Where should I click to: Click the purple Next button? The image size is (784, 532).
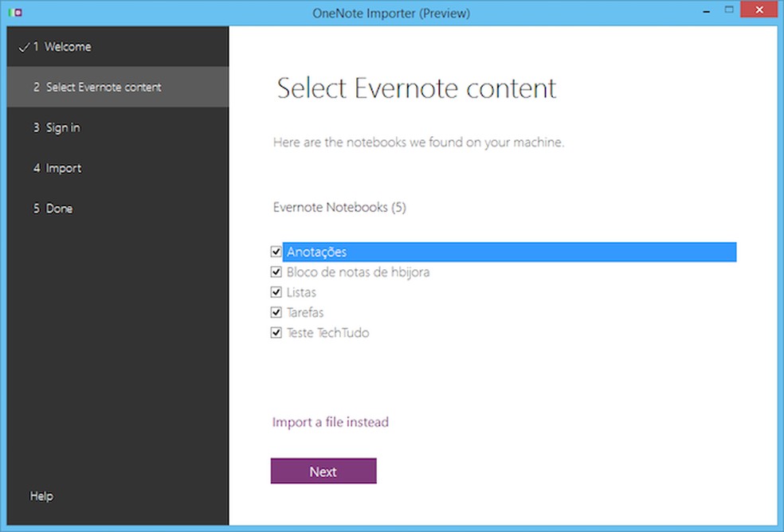point(323,471)
